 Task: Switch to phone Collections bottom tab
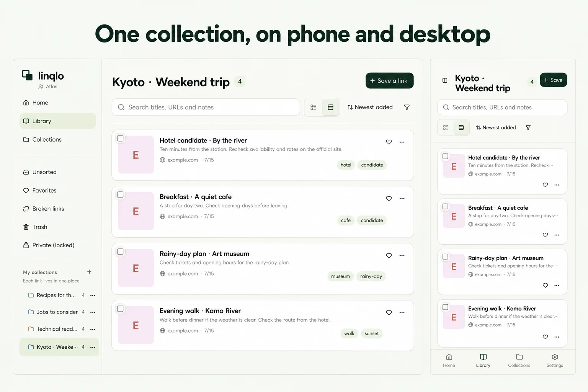coord(519,360)
